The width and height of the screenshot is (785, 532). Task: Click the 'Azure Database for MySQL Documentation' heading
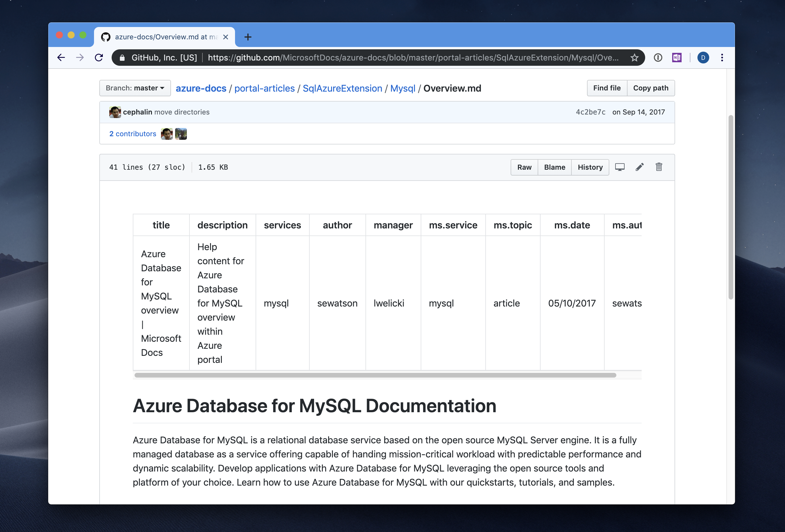(x=314, y=406)
